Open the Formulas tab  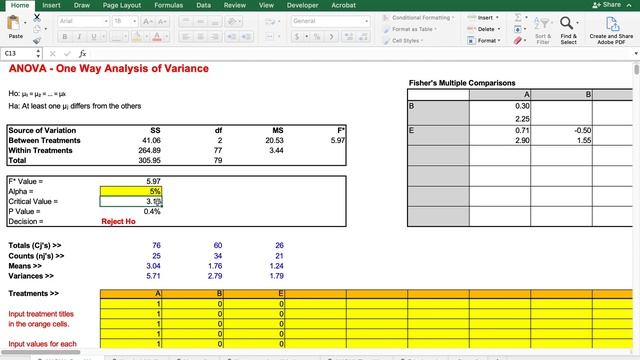tap(169, 5)
